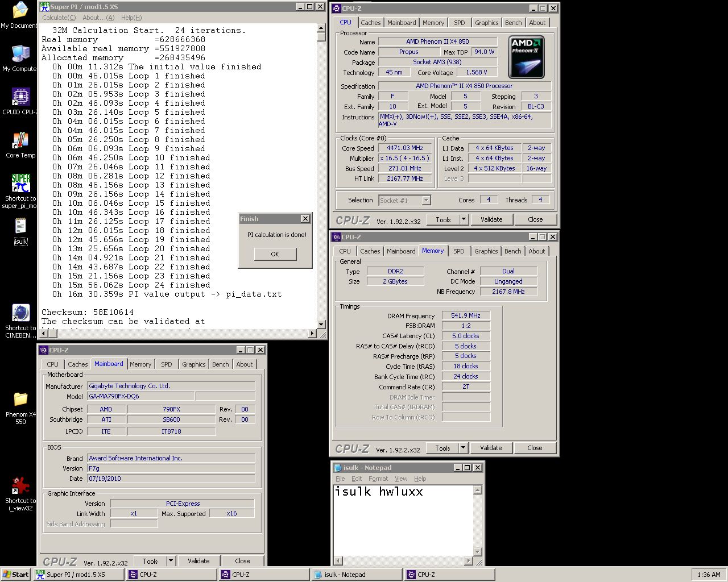This screenshot has width=728, height=582.
Task: Click the Windows Start button
Action: 15,575
